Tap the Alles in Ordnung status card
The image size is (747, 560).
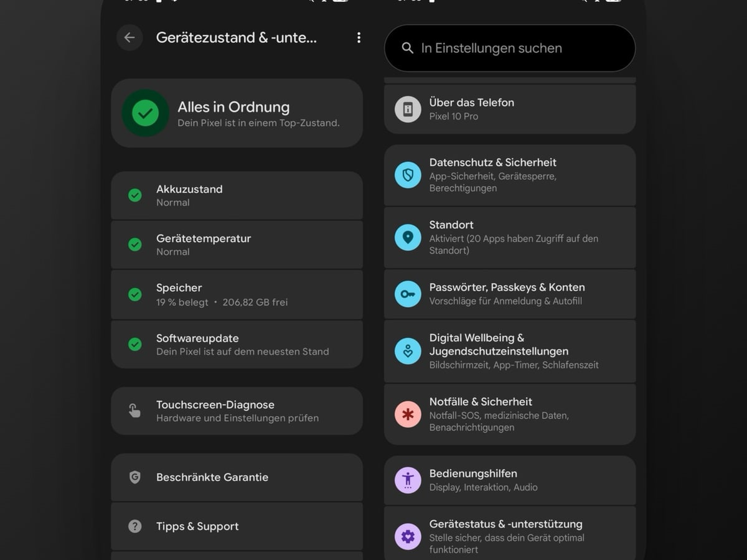(x=237, y=113)
